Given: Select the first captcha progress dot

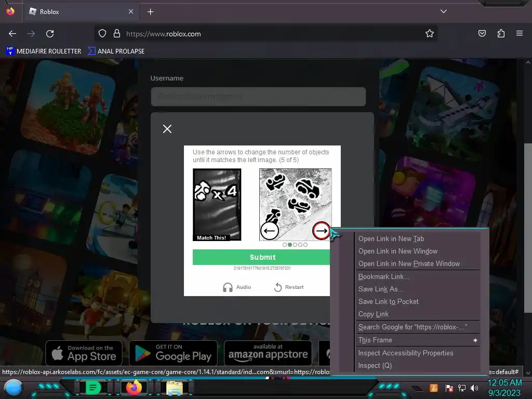Looking at the screenshot, I should tap(285, 245).
